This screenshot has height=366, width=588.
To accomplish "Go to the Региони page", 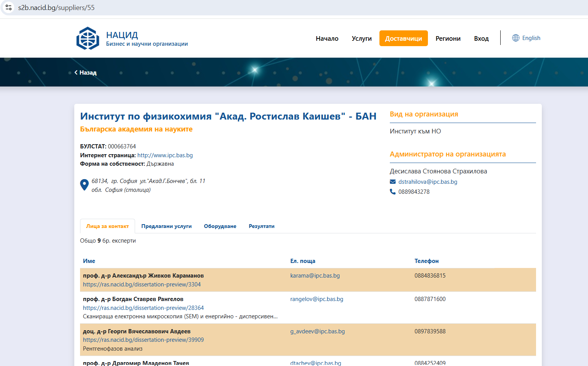I will click(448, 38).
